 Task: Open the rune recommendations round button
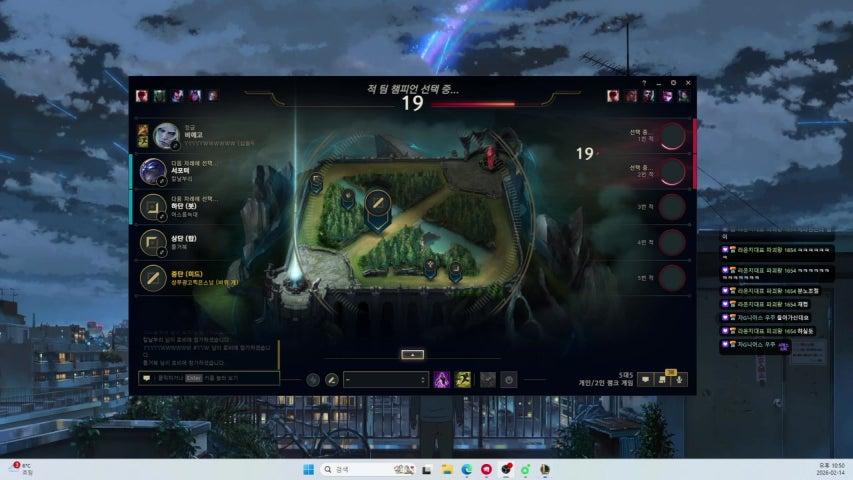tap(313, 380)
